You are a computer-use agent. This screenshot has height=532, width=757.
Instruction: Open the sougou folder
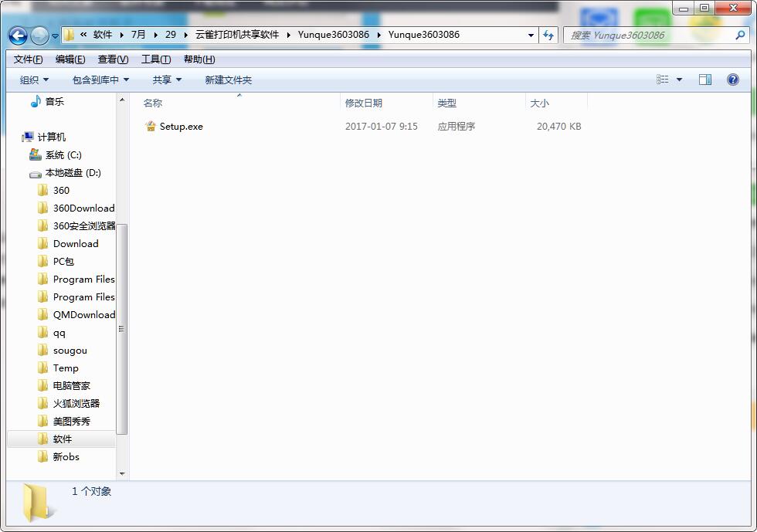[x=70, y=351]
